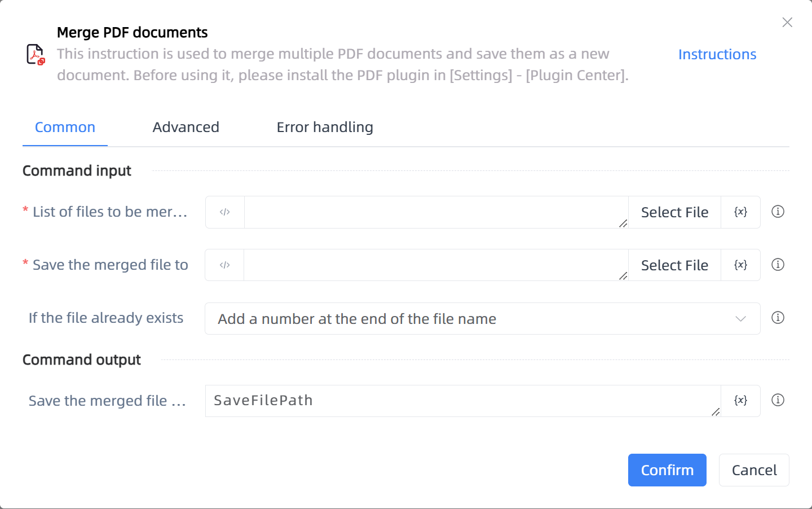Switch to the Common tab
This screenshot has width=812, height=509.
[65, 128]
